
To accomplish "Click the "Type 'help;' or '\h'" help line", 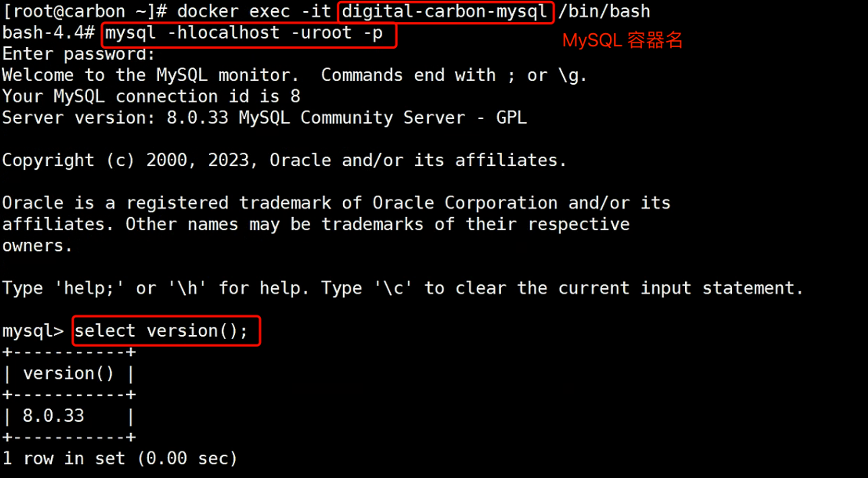I will [403, 288].
